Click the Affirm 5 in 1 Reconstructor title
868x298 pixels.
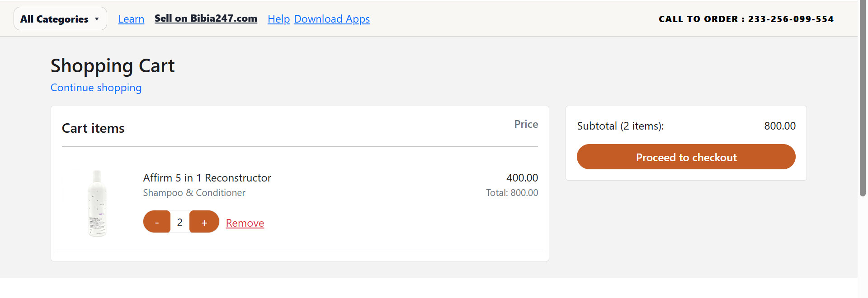(207, 177)
